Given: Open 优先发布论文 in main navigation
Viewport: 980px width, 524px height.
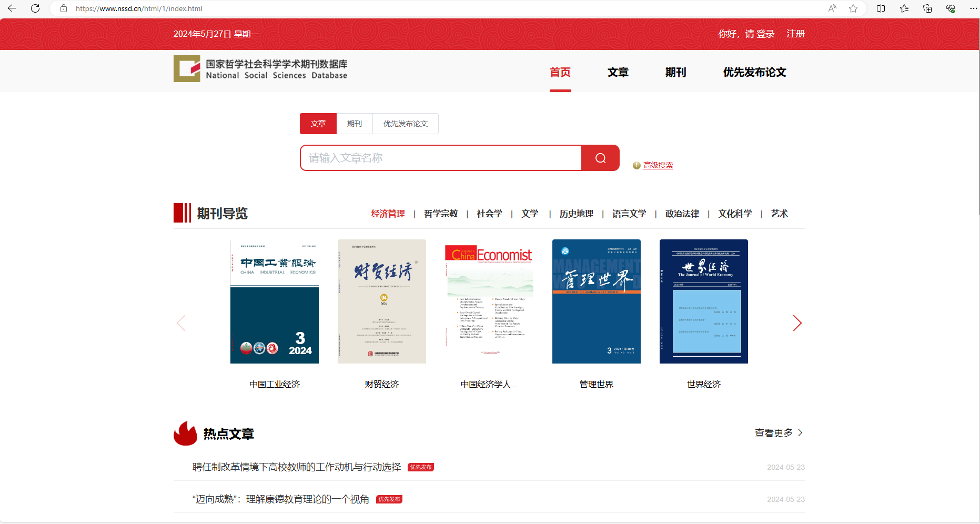Looking at the screenshot, I should (754, 72).
